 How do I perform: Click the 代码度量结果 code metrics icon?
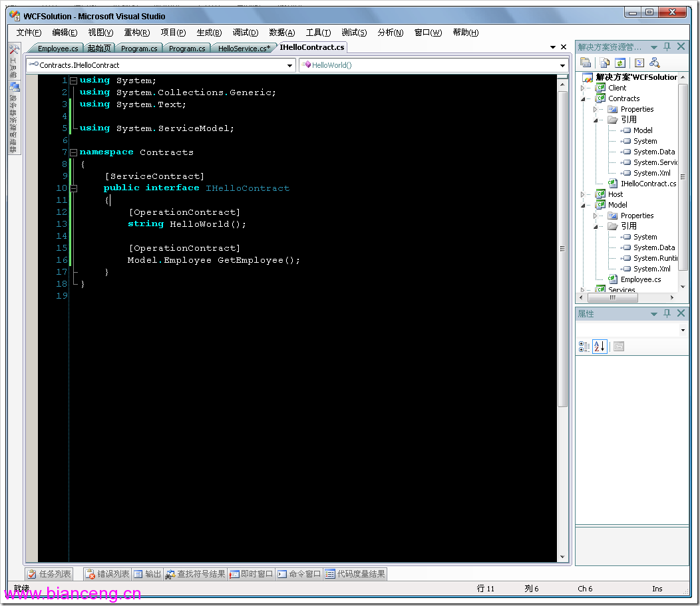pos(330,574)
